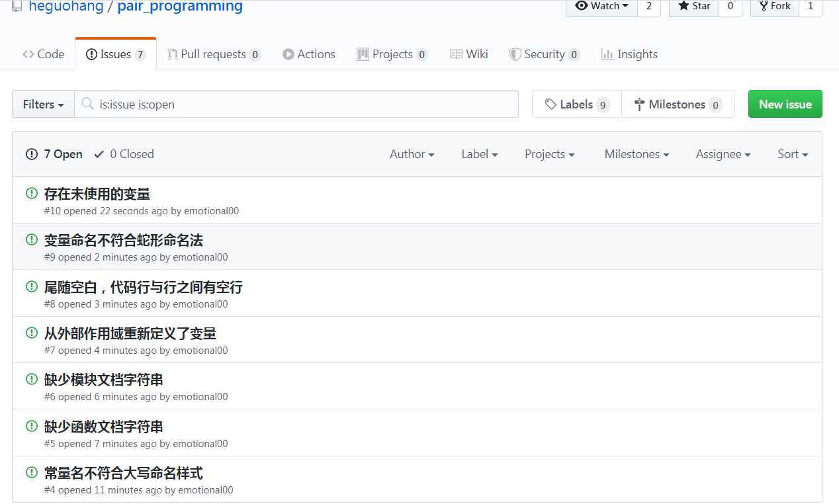Create a New issue
The width and height of the screenshot is (839, 504).
pyautogui.click(x=785, y=105)
